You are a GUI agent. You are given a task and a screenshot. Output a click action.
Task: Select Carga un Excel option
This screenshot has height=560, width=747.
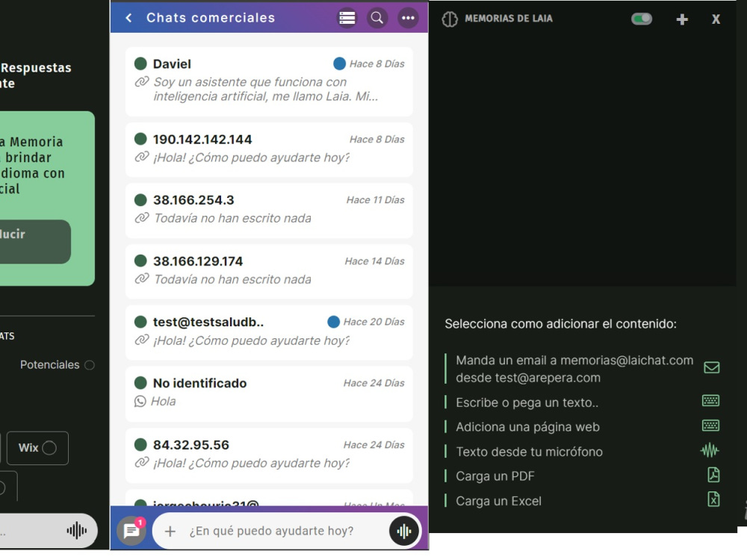(x=498, y=501)
